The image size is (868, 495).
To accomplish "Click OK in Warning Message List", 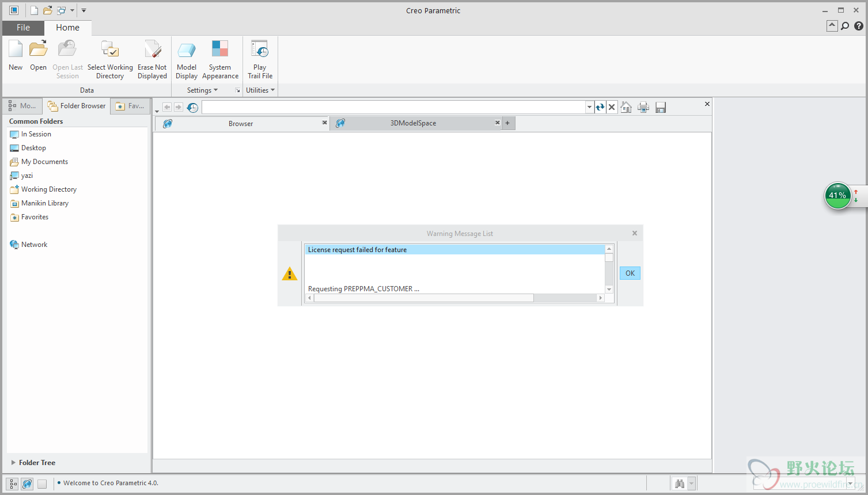I will coord(630,273).
